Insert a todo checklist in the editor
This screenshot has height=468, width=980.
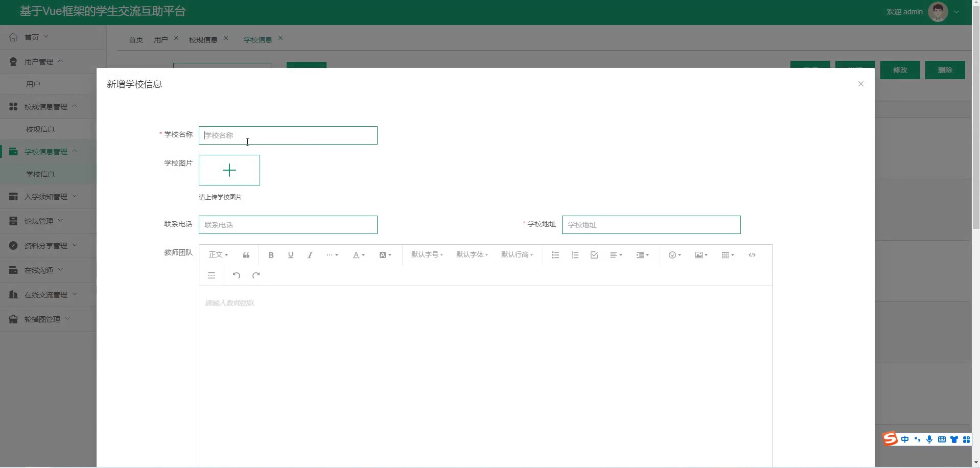pos(594,255)
